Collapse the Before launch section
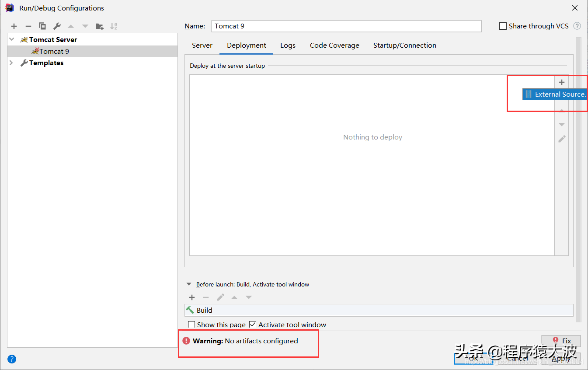The image size is (588, 370). coord(189,284)
